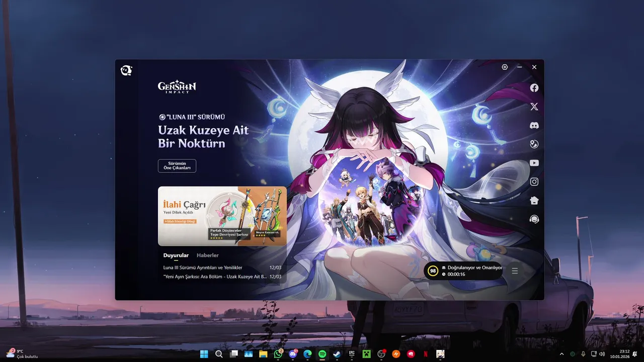Open the HoYoLAB community icon
Image resolution: width=644 pixels, height=362 pixels.
pos(534,144)
